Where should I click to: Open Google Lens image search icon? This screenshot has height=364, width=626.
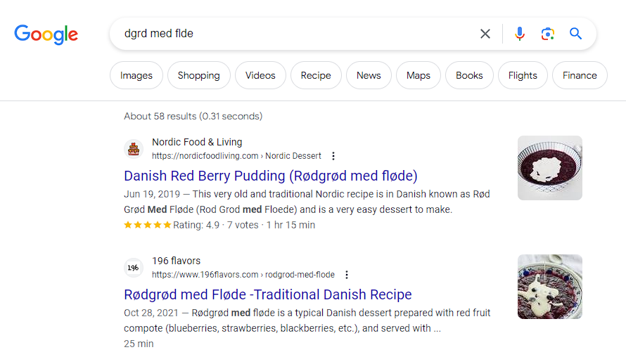[x=548, y=34]
